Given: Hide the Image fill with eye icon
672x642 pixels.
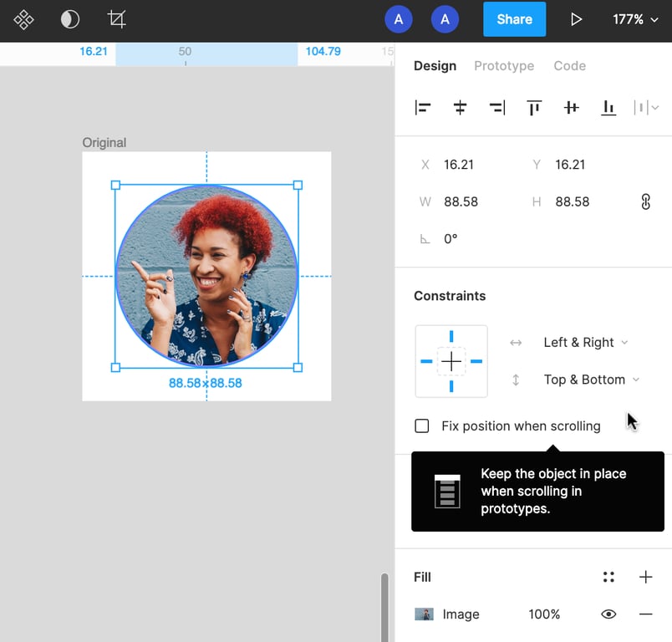Looking at the screenshot, I should click(x=608, y=614).
